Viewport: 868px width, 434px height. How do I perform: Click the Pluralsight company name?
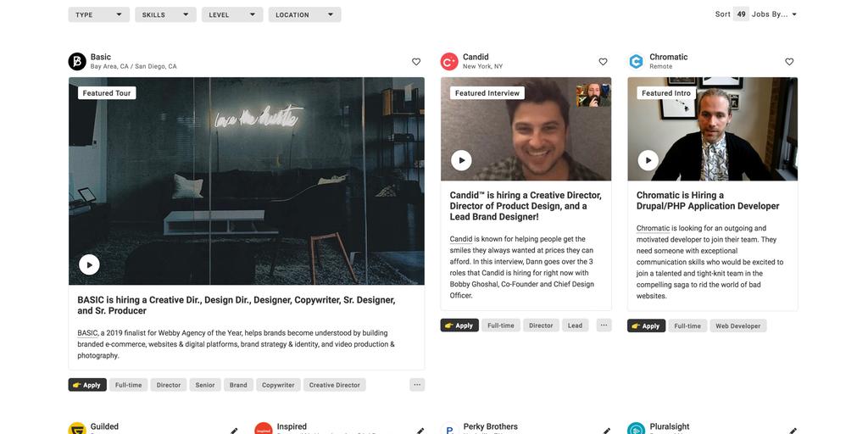point(670,427)
